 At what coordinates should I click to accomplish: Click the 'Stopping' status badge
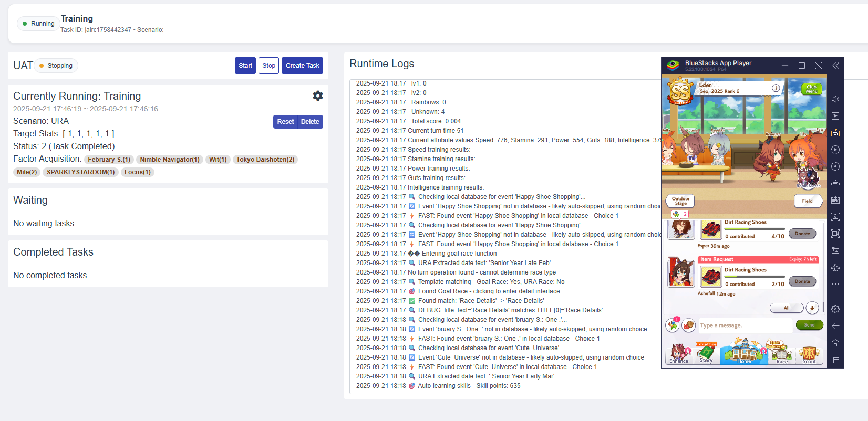point(56,66)
